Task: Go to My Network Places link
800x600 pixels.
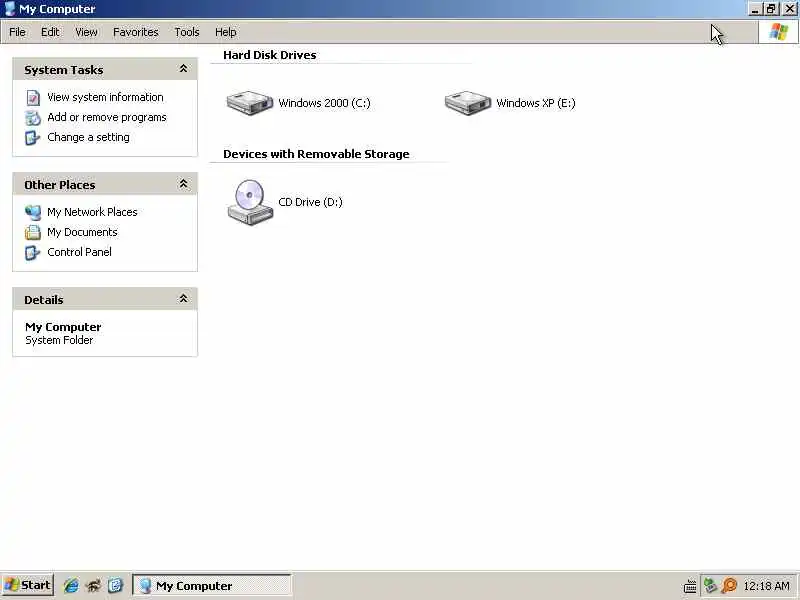Action: coord(92,212)
